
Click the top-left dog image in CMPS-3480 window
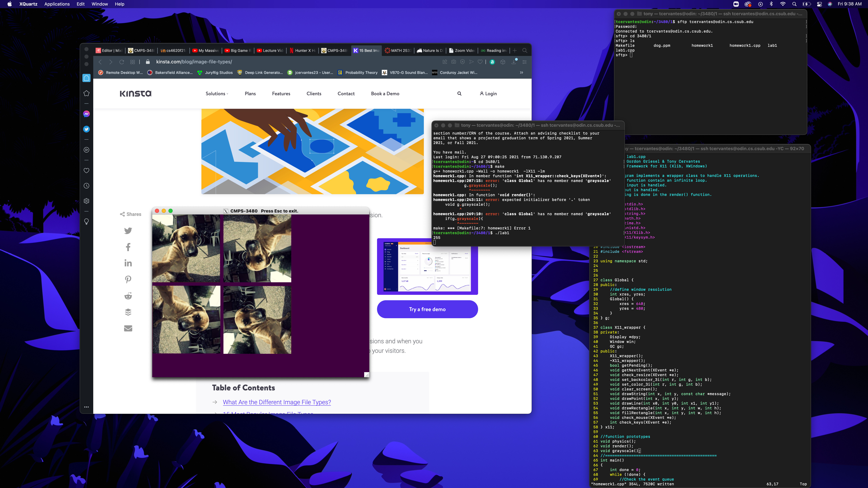click(x=186, y=248)
